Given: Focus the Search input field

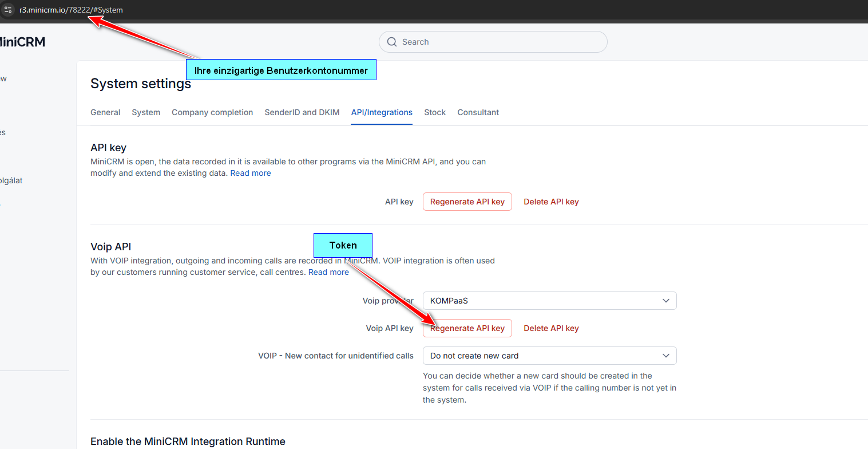Looking at the screenshot, I should coord(493,42).
